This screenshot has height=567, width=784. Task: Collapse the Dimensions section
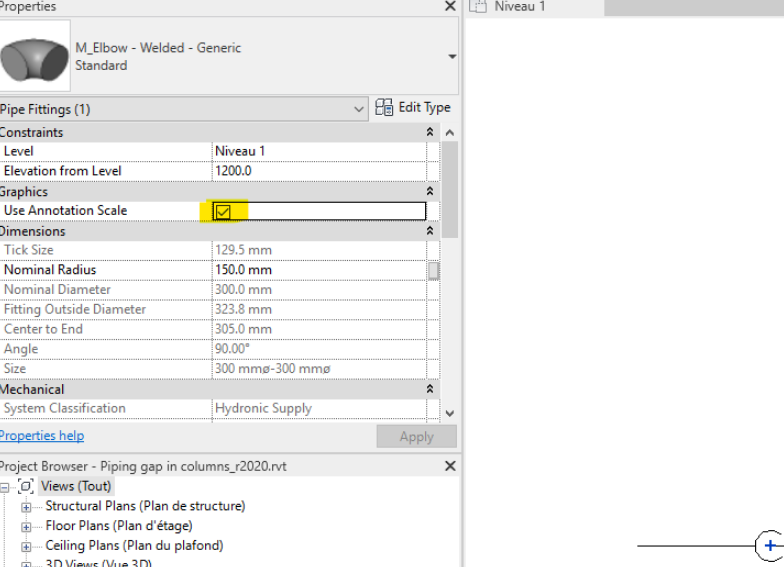430,231
